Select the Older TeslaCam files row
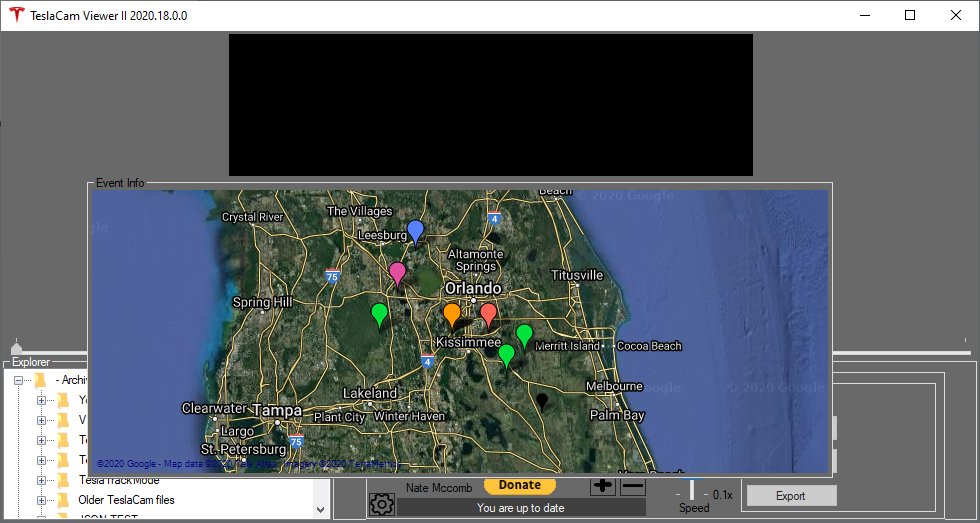The image size is (980, 523). 126,500
